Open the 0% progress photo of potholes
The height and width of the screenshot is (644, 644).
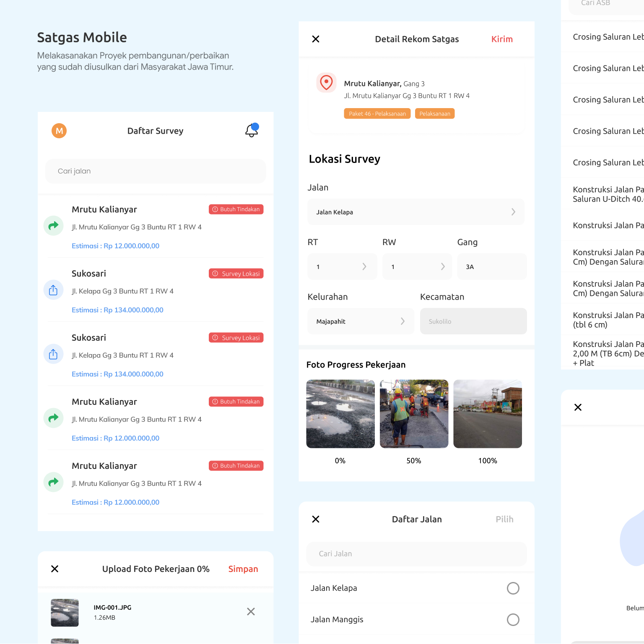coord(340,414)
